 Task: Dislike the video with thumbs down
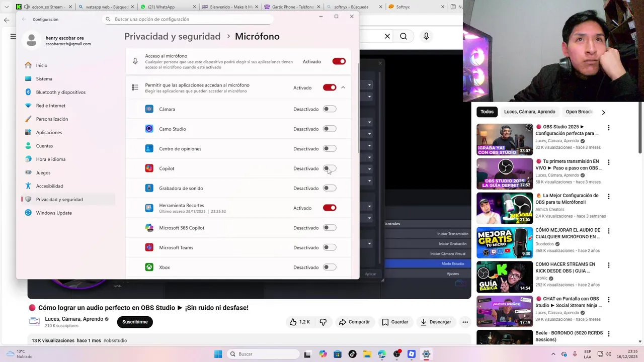pyautogui.click(x=323, y=322)
